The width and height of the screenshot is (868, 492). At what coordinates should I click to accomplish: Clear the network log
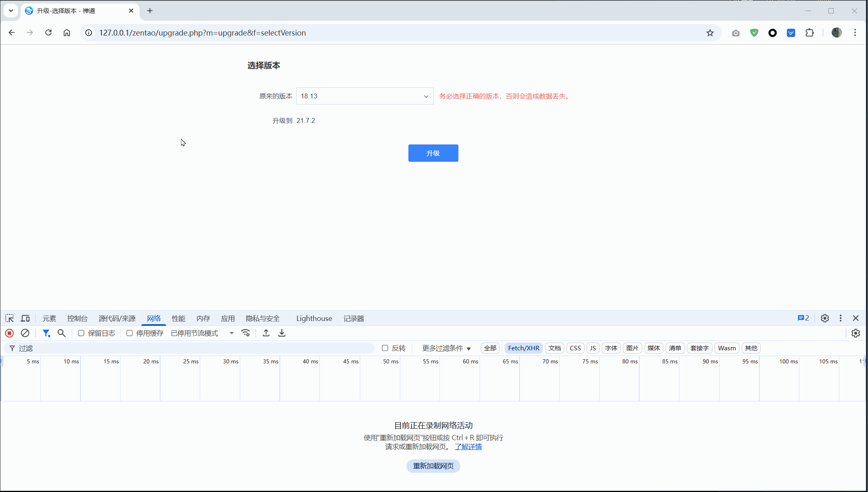click(x=25, y=333)
